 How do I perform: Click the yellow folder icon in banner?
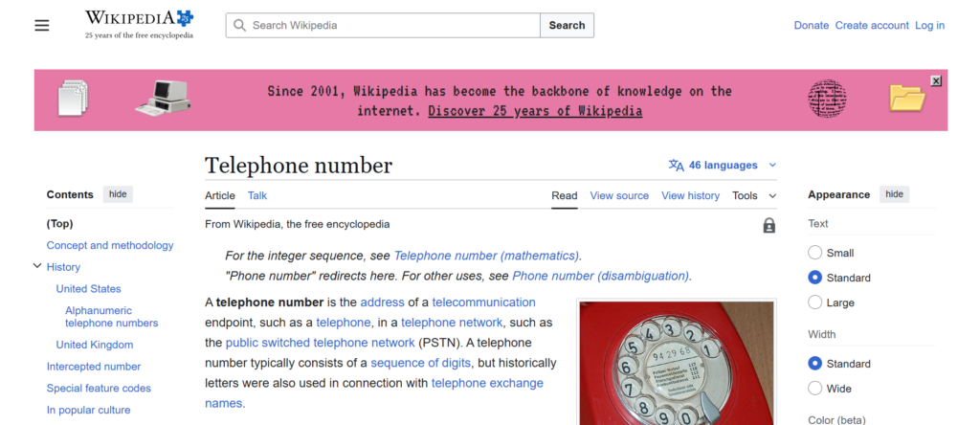[905, 98]
